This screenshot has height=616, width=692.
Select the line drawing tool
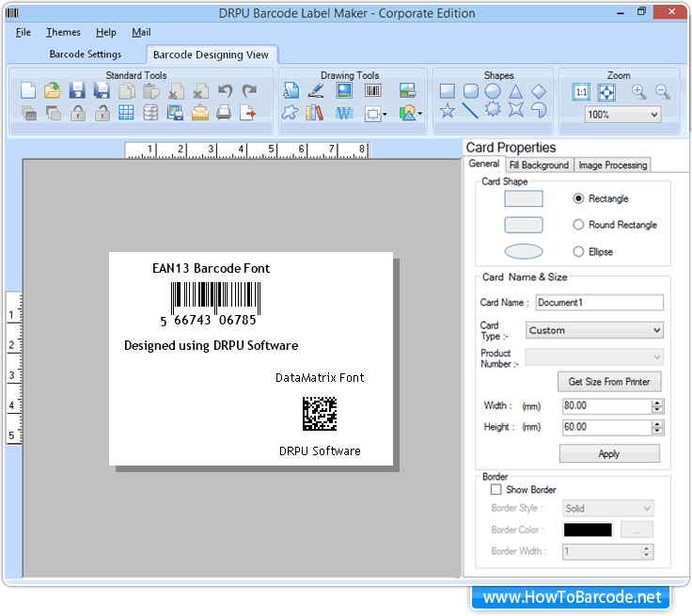click(x=470, y=110)
